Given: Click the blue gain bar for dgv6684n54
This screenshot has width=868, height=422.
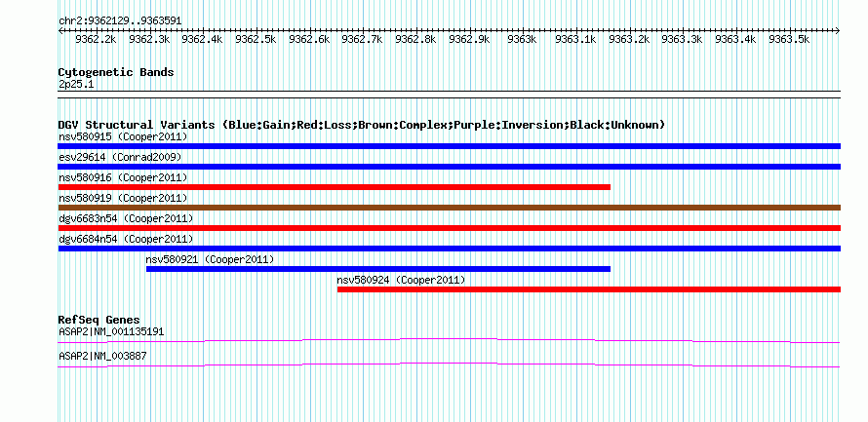Looking at the screenshot, I should pyautogui.click(x=449, y=249).
